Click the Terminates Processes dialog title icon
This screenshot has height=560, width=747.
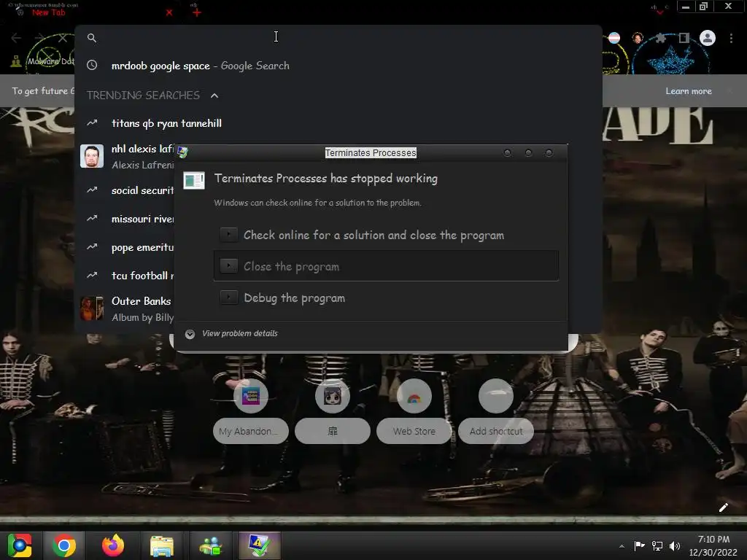pos(182,152)
